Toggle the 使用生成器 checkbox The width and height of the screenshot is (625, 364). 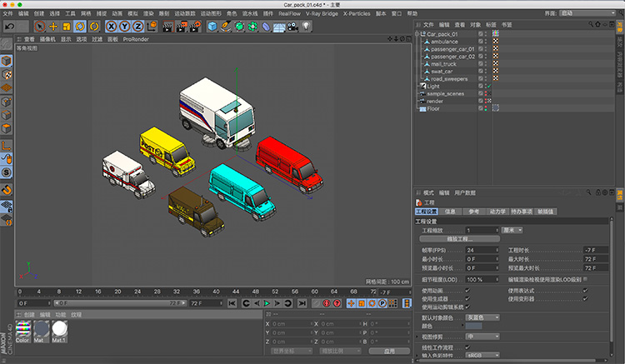click(467, 299)
